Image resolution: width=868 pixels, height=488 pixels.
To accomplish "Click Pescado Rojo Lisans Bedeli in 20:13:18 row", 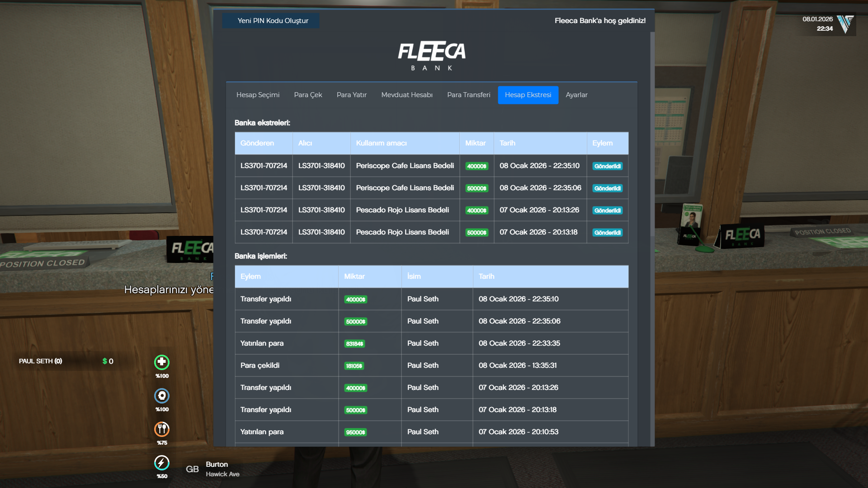I will [x=402, y=232].
